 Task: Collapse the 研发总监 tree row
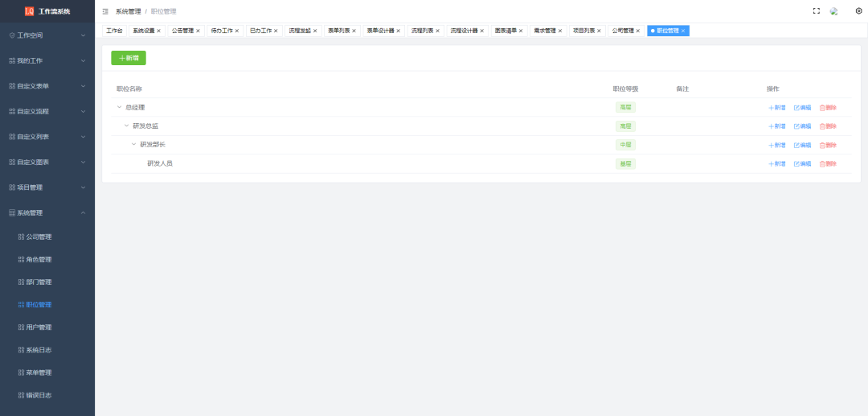point(126,126)
